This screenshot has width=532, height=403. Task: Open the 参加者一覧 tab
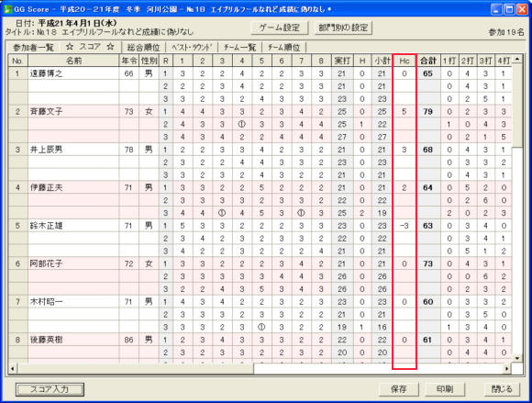pyautogui.click(x=33, y=47)
